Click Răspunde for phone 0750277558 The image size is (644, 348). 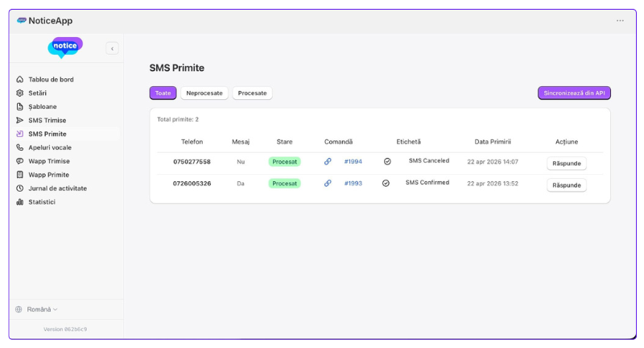pos(567,163)
